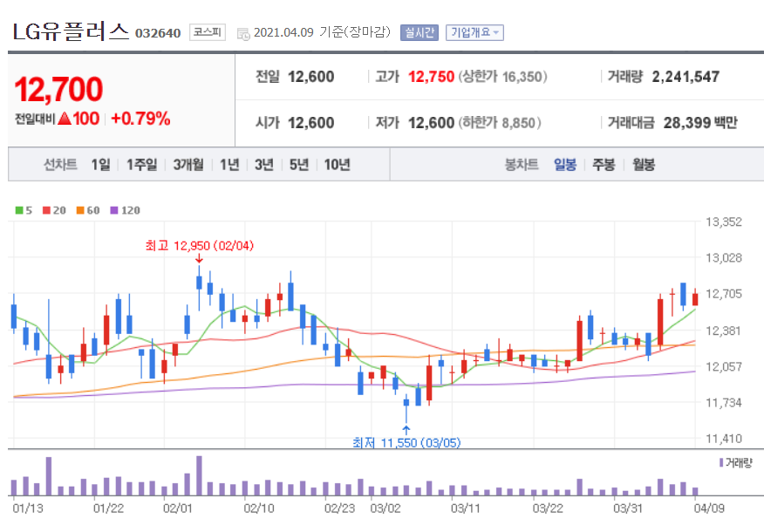Click the 하한가 8,850 lower limit text

coord(500,123)
